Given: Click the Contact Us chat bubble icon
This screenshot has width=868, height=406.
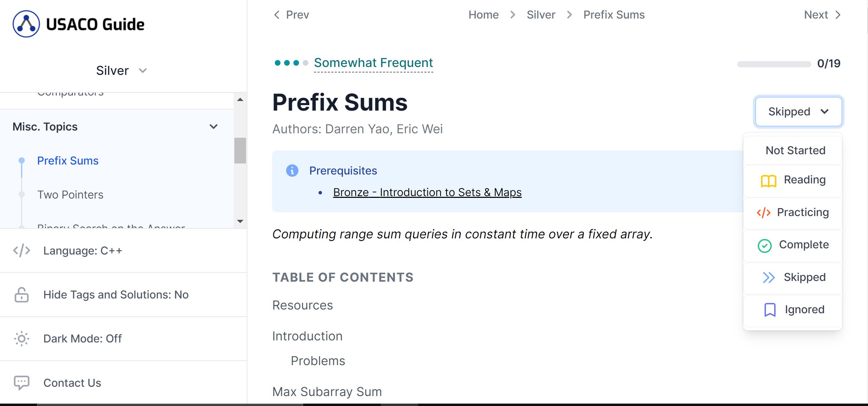Looking at the screenshot, I should (x=22, y=383).
